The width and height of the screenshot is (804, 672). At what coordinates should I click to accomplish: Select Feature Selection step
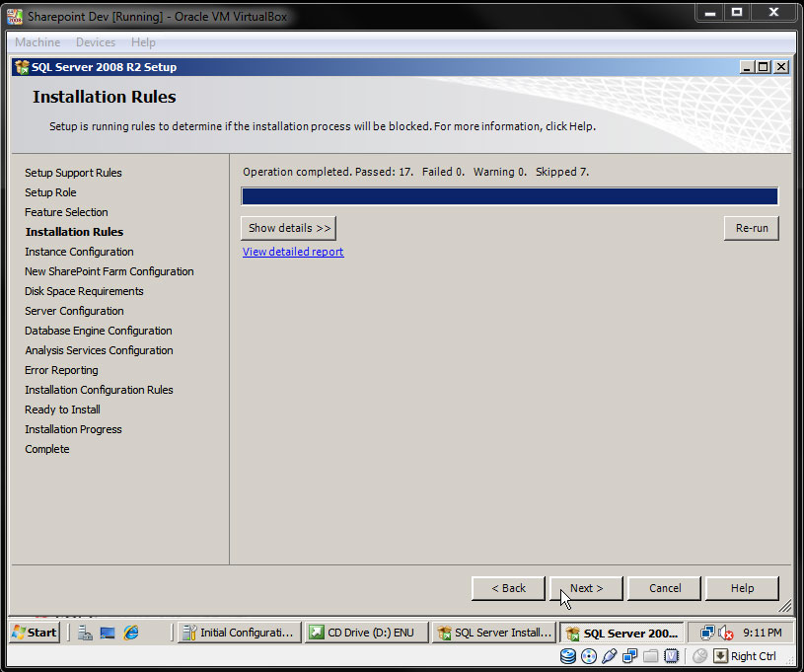coord(67,212)
